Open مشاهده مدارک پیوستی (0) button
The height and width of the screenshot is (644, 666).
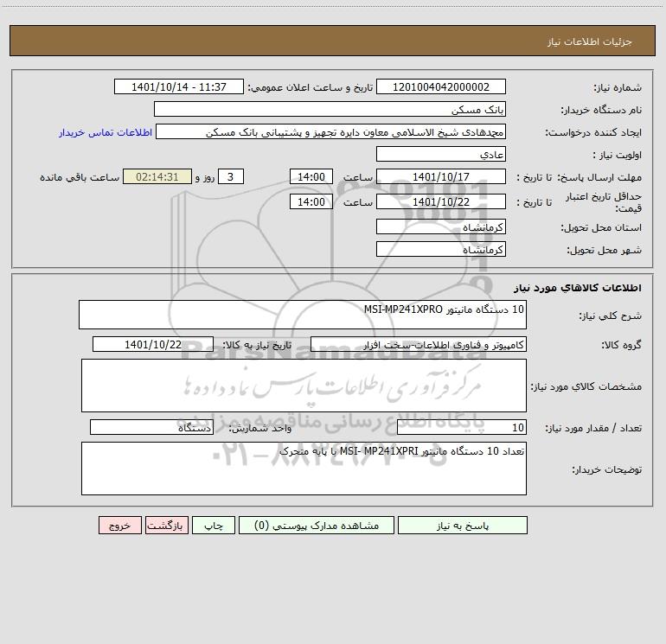(317, 525)
